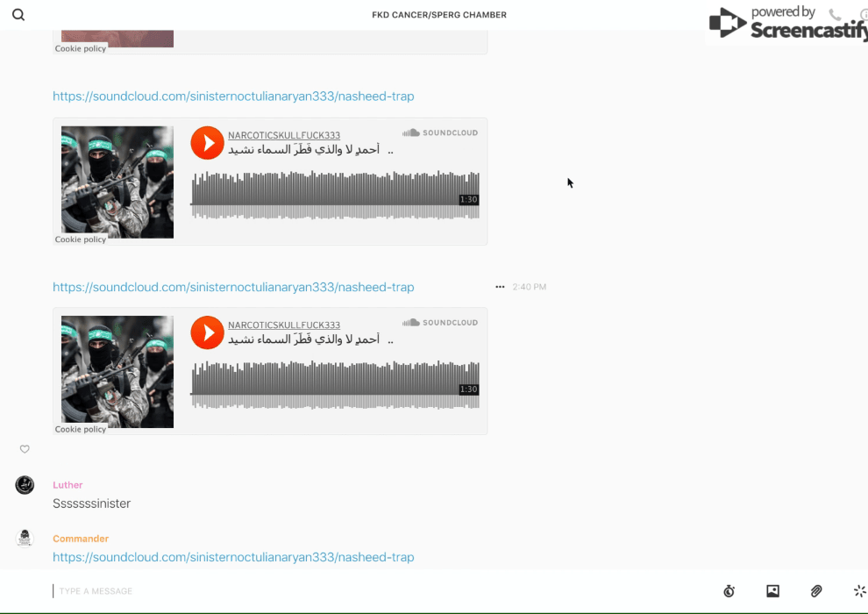Open the SoundCloud link timestamped 2:40 PM
Image resolution: width=868 pixels, height=614 pixels.
233,287
